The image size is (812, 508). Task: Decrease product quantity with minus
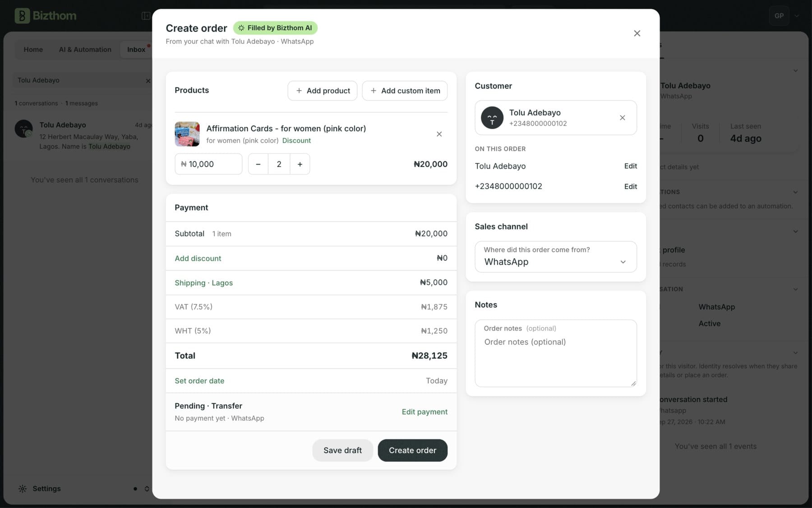click(258, 164)
